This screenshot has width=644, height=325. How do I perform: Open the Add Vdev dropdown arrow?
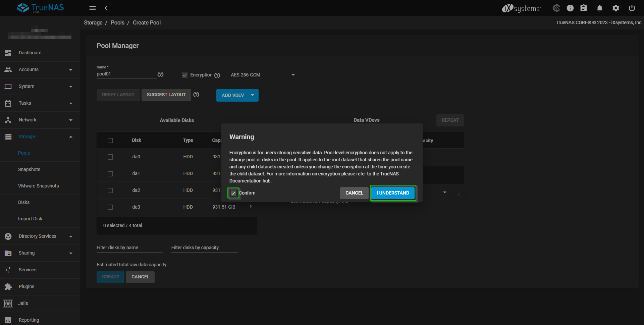tap(253, 95)
